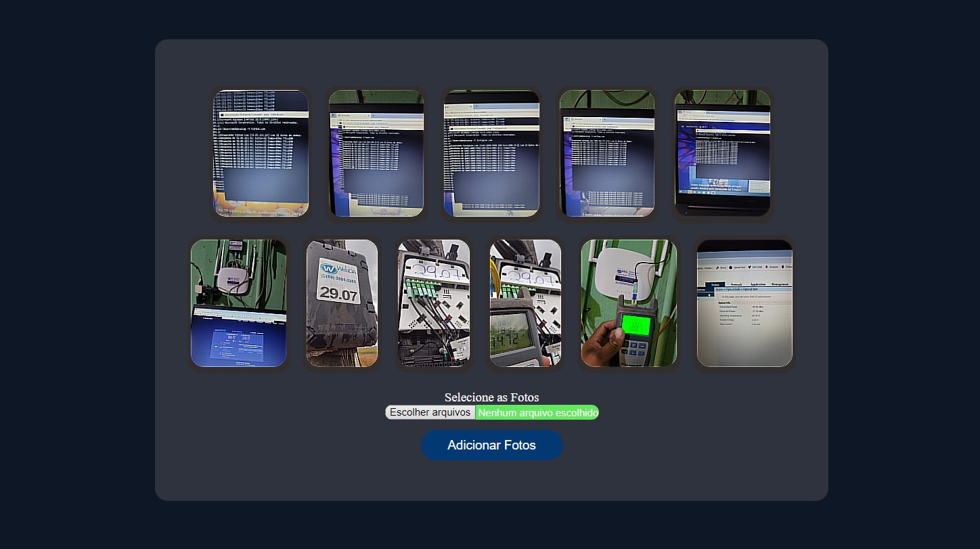Image resolution: width=980 pixels, height=549 pixels.
Task: Click the green Nenhum arquivo escolhido field
Action: click(537, 412)
